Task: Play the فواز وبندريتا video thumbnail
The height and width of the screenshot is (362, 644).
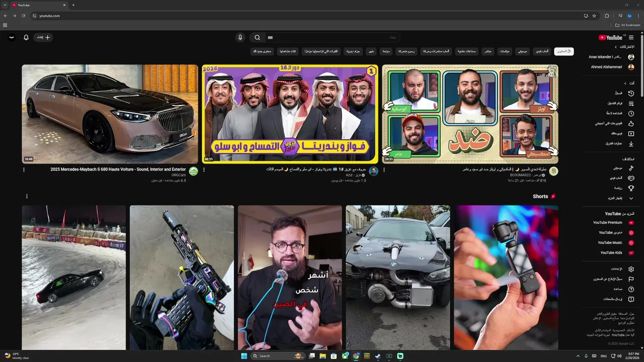Action: pyautogui.click(x=290, y=114)
